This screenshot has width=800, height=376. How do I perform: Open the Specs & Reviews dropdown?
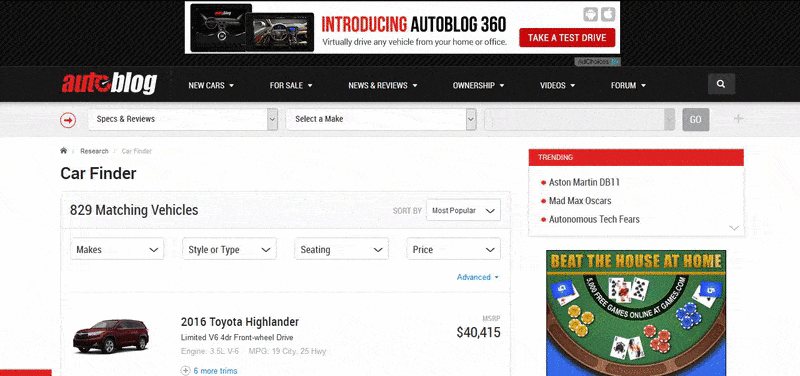click(183, 119)
